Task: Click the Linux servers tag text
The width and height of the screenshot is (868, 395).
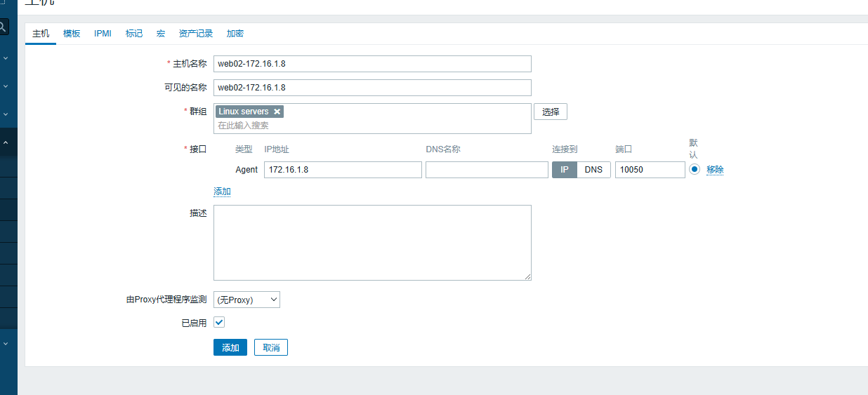Action: coord(244,112)
